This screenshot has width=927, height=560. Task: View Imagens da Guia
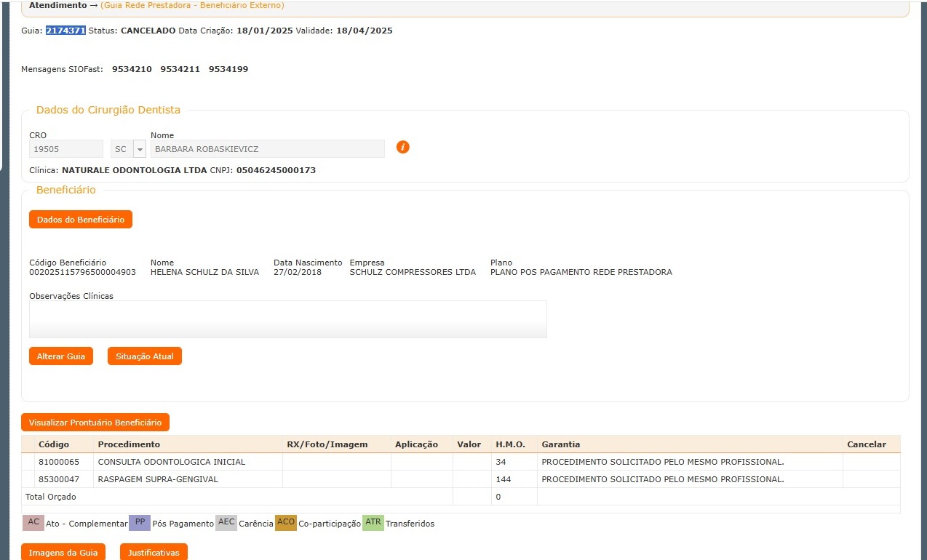coord(63,553)
